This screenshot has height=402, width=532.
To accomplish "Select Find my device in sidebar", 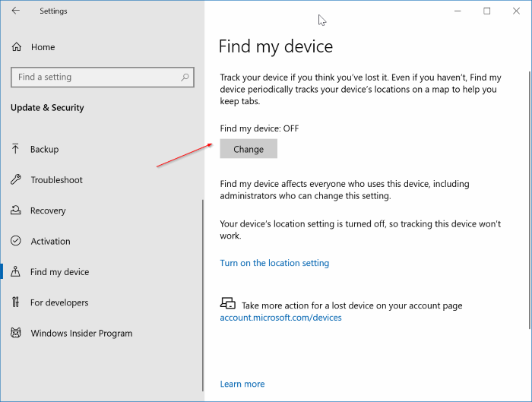I will point(60,272).
